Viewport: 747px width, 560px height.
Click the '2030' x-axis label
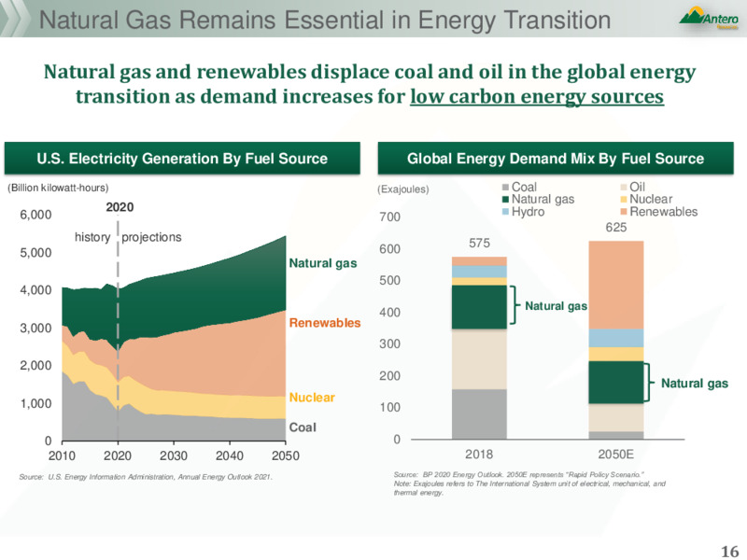[174, 456]
